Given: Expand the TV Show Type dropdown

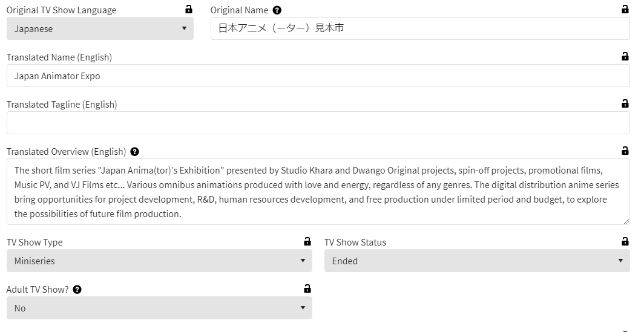Looking at the screenshot, I should [x=159, y=261].
